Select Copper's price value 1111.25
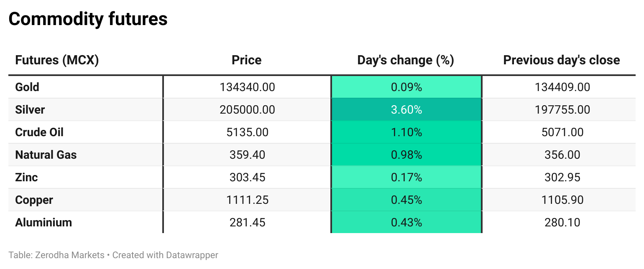Image resolution: width=644 pixels, height=269 pixels. [247, 200]
